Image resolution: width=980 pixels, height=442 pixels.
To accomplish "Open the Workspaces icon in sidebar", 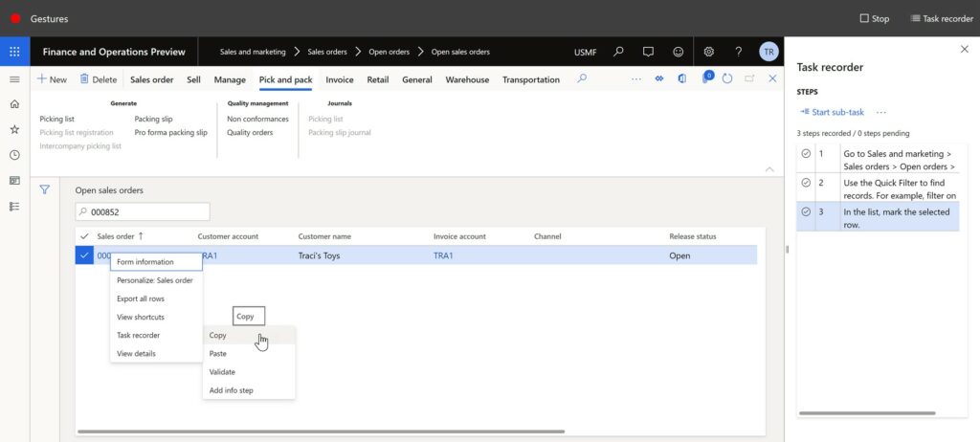I will tap(15, 181).
